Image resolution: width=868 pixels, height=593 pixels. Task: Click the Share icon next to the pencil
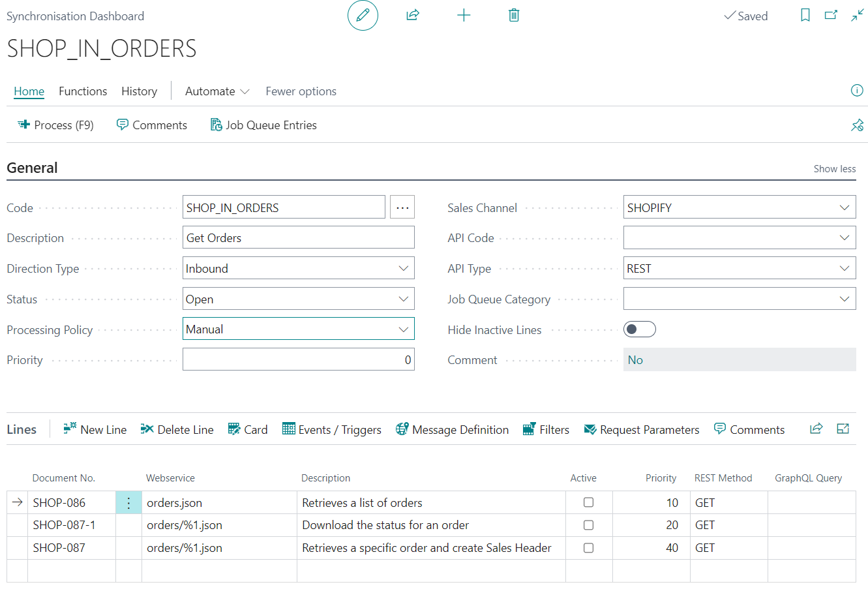413,15
